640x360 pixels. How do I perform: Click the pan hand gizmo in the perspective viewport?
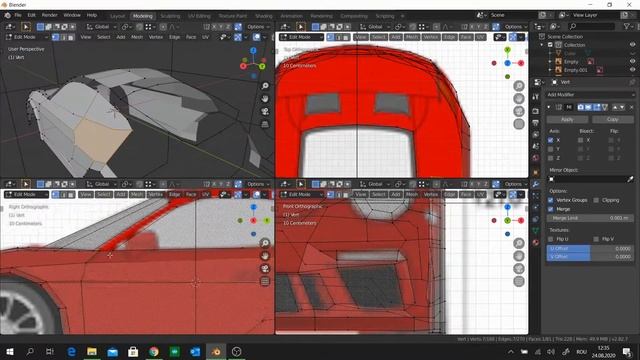coord(265,98)
